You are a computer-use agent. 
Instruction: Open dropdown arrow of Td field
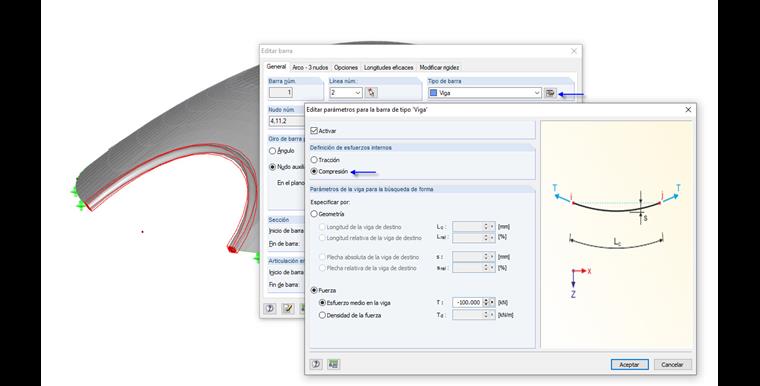[x=492, y=315]
